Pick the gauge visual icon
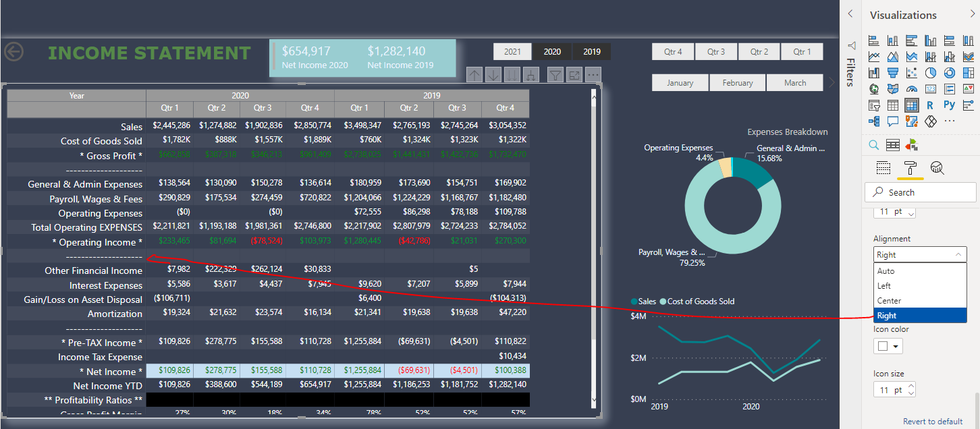This screenshot has height=429, width=980. tap(912, 89)
